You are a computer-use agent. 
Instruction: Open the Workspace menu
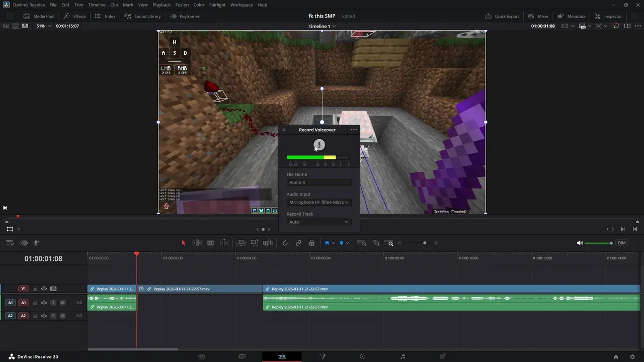coord(242,5)
